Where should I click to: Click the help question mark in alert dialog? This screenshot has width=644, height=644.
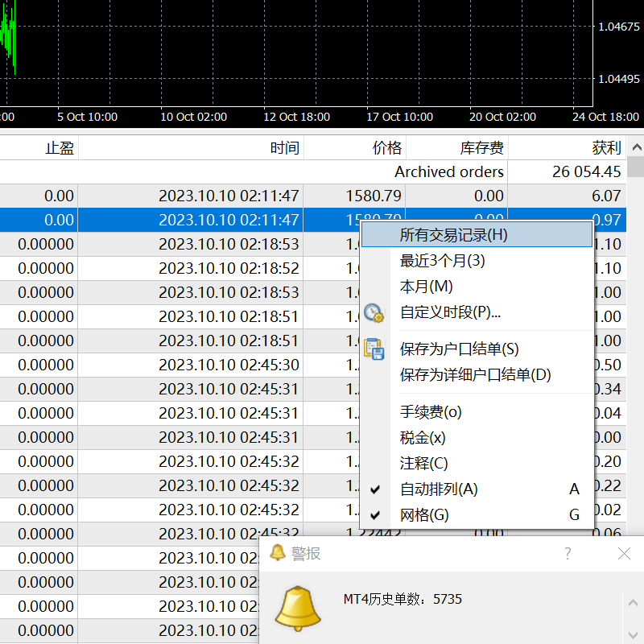pyautogui.click(x=568, y=553)
